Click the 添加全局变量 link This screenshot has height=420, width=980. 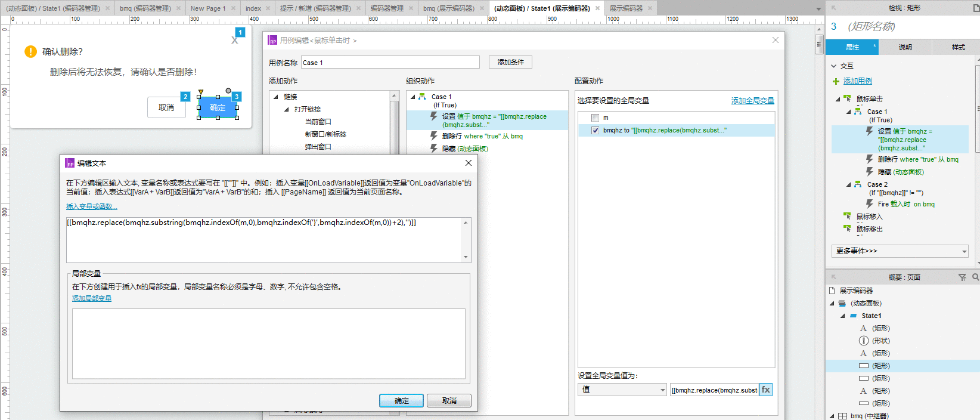(x=753, y=101)
